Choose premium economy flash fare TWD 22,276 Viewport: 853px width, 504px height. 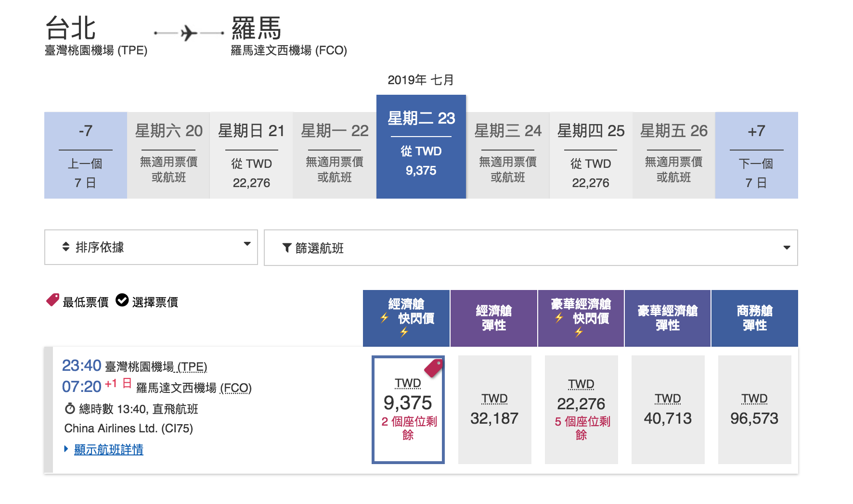[x=582, y=410]
